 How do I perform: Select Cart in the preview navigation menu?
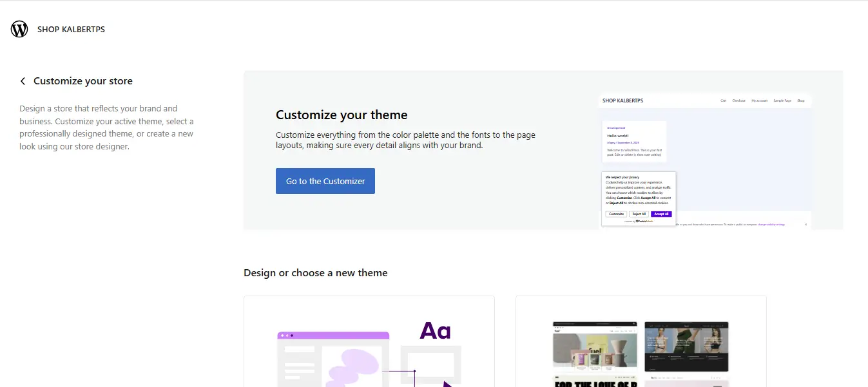[x=724, y=100]
